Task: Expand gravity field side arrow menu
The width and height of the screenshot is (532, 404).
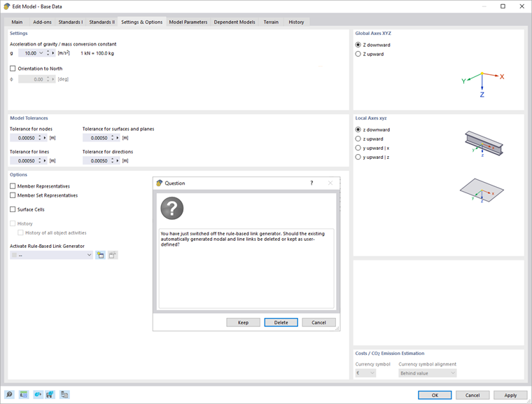Action: click(53, 53)
